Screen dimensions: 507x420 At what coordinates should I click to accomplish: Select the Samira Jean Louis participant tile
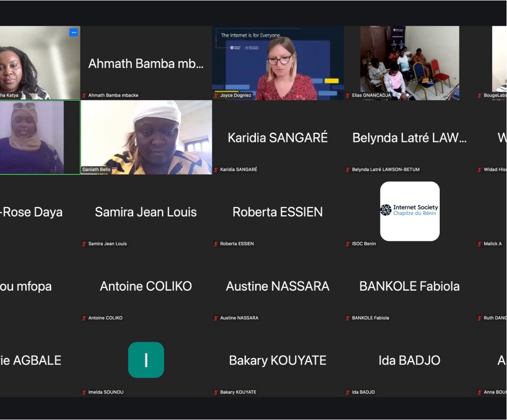click(x=146, y=212)
